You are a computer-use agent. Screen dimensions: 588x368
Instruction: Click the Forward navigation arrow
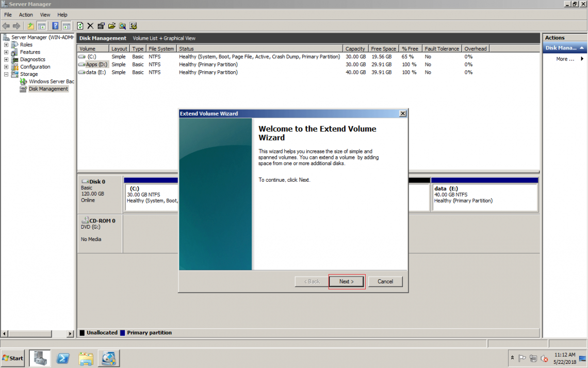point(16,26)
